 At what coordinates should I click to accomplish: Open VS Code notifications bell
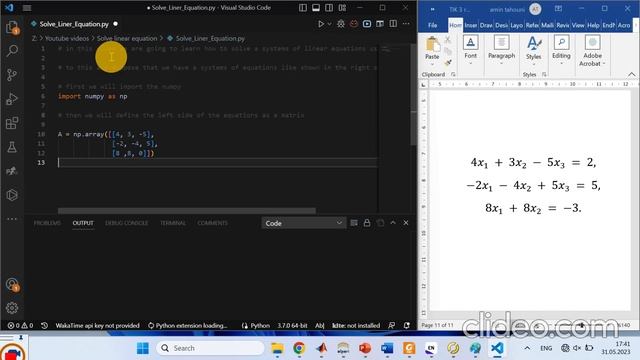pyautogui.click(x=407, y=325)
